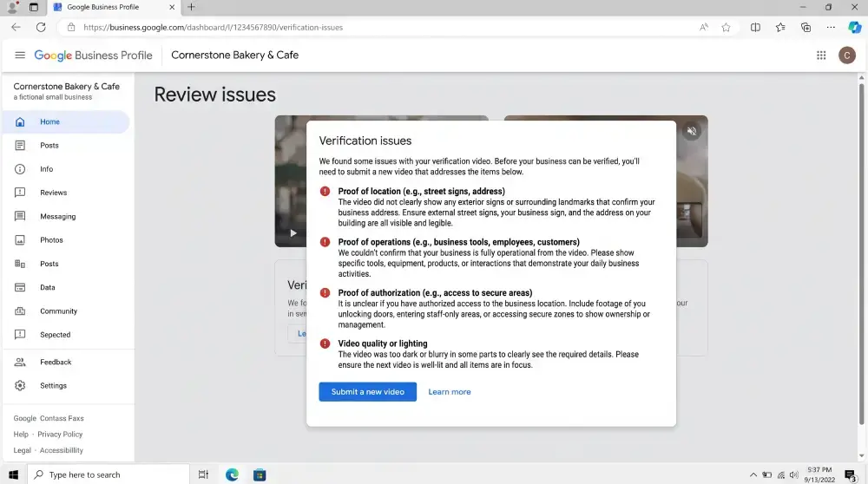Close the Google Business Profile tab

(172, 7)
